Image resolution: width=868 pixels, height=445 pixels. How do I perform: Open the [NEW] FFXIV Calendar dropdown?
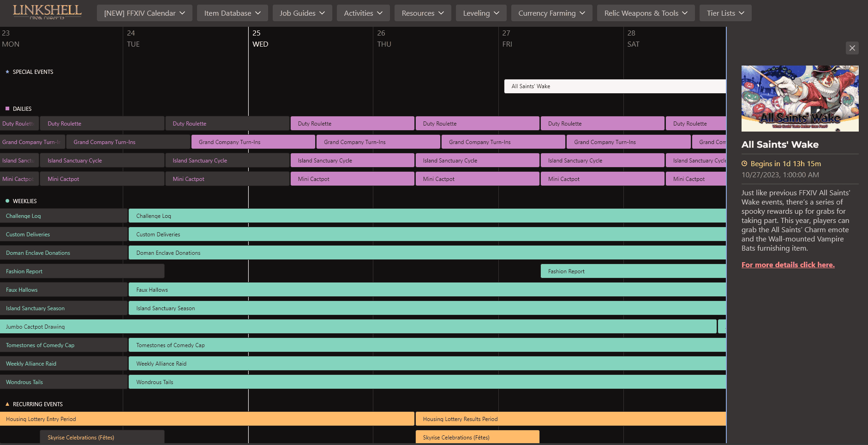point(144,13)
